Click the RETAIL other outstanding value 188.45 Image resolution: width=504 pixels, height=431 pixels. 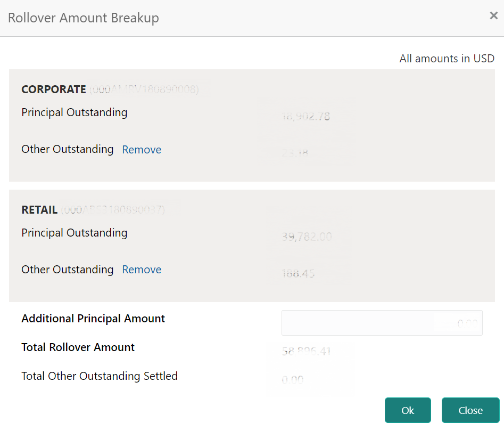pos(298,274)
